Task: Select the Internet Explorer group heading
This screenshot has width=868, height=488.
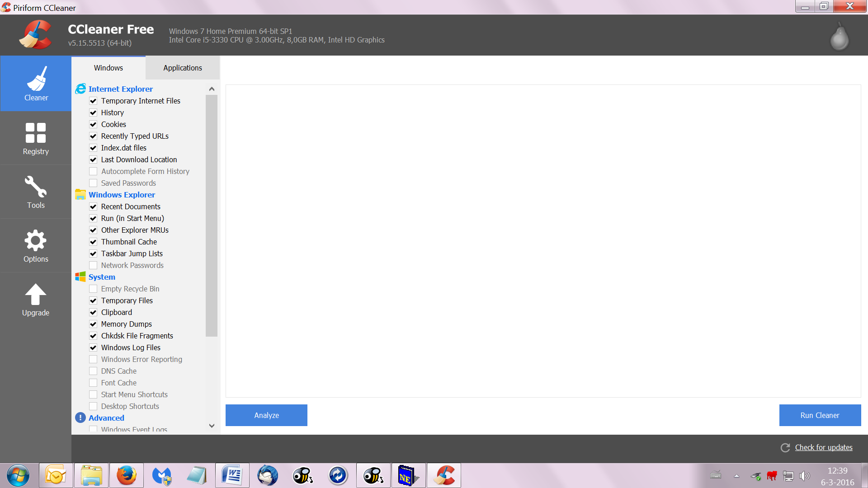Action: point(121,89)
